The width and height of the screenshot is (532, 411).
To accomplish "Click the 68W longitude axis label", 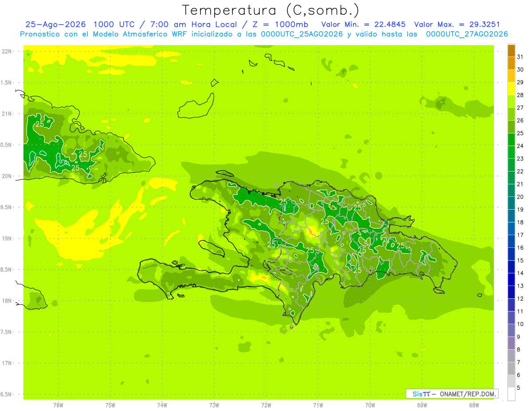I will [474, 405].
